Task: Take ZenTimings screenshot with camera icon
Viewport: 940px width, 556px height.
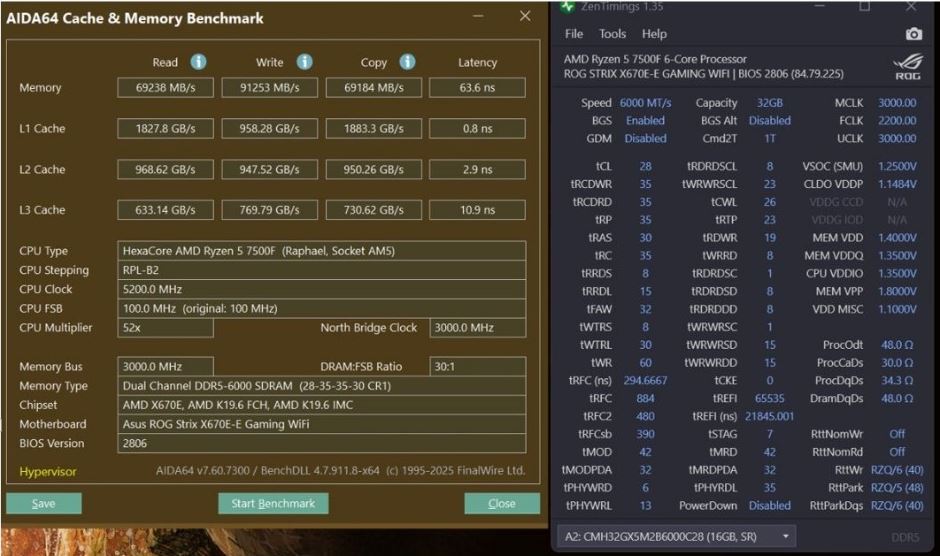Action: 914,34
